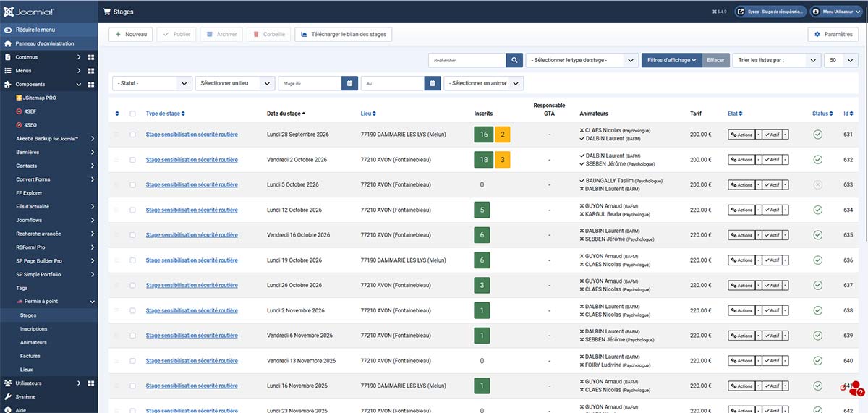This screenshot has width=868, height=413.
Task: Open 'Akeeba Backup for Joomla!' menu item
Action: [x=47, y=138]
